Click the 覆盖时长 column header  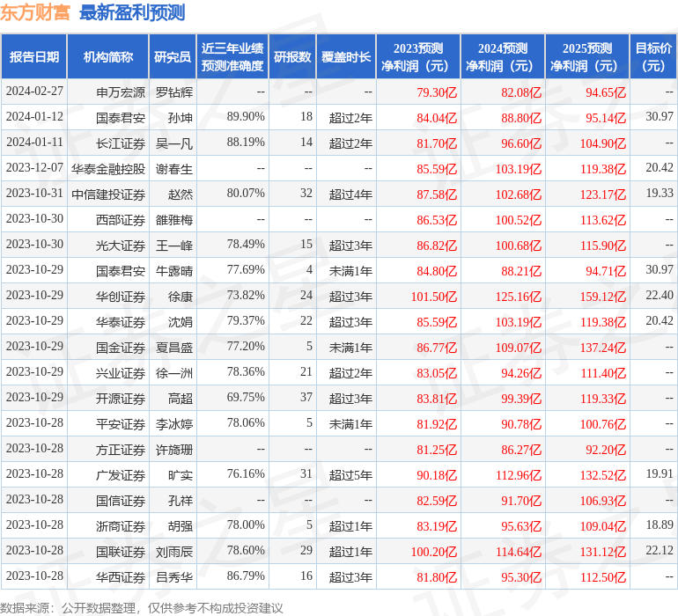346,56
